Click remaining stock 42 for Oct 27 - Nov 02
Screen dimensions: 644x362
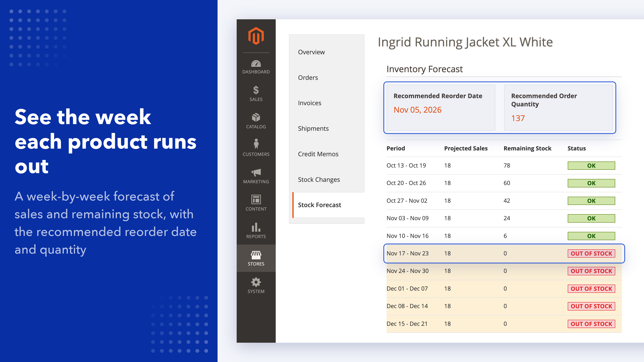tap(507, 201)
